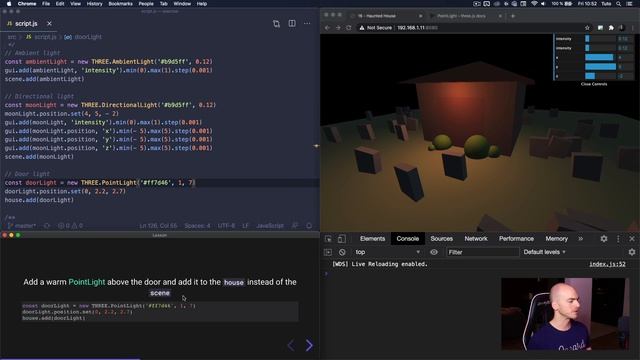Switch to Haunted House browser tab
The width and height of the screenshot is (640, 360).
pos(386,16)
